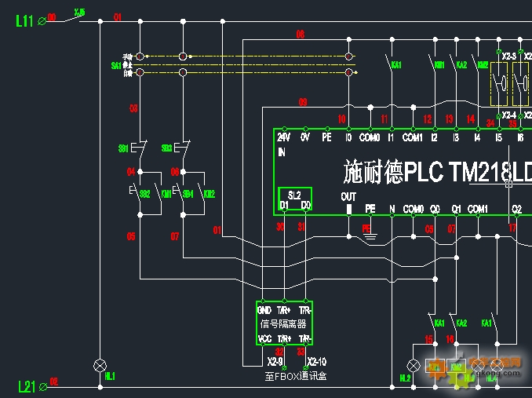
Task: Click the X2-4 terminal label
Action: point(509,115)
